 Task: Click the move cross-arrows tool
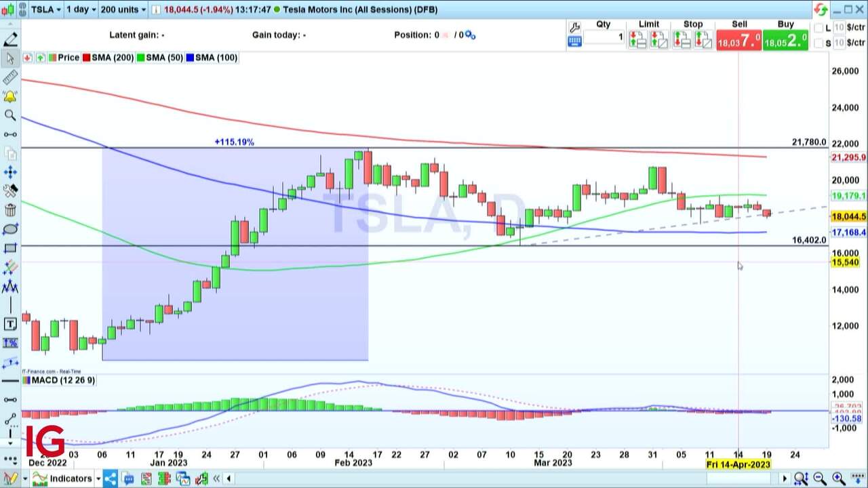pyautogui.click(x=10, y=172)
